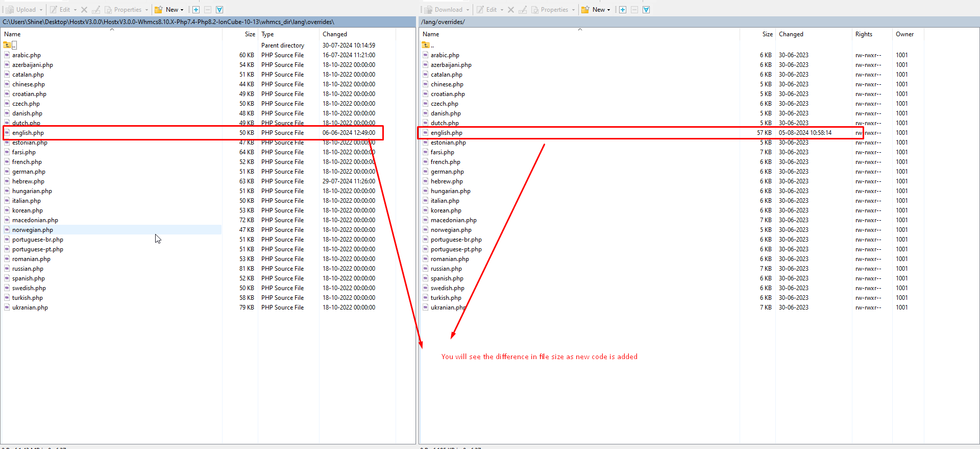Select hebrew.php in the remote file list
This screenshot has height=449, width=980.
447,181
